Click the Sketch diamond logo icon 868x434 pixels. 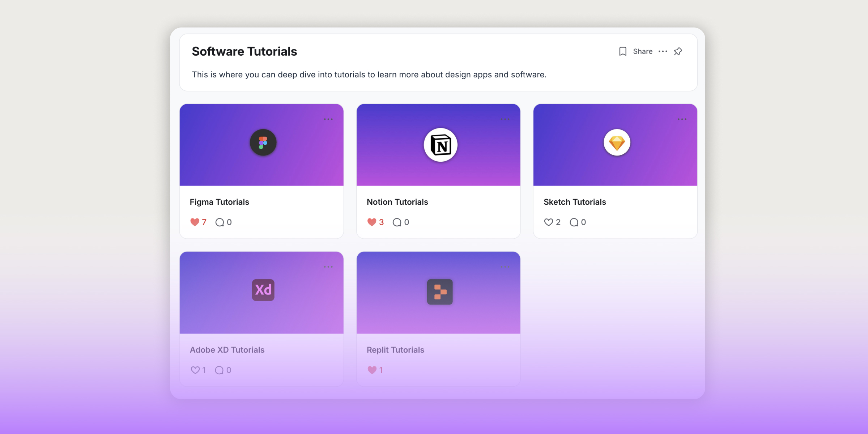click(x=617, y=142)
